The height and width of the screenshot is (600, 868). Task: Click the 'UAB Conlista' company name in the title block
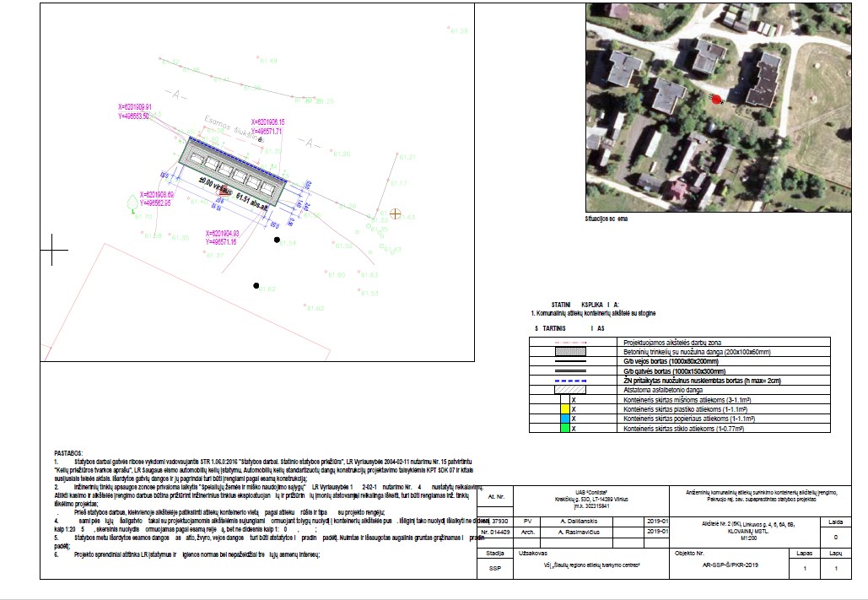point(591,492)
